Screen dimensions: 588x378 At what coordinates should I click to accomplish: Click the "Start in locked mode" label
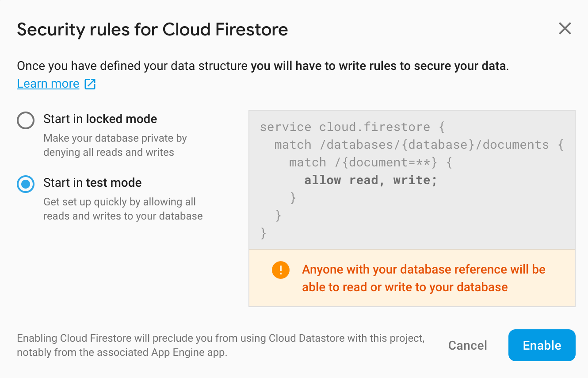(100, 119)
